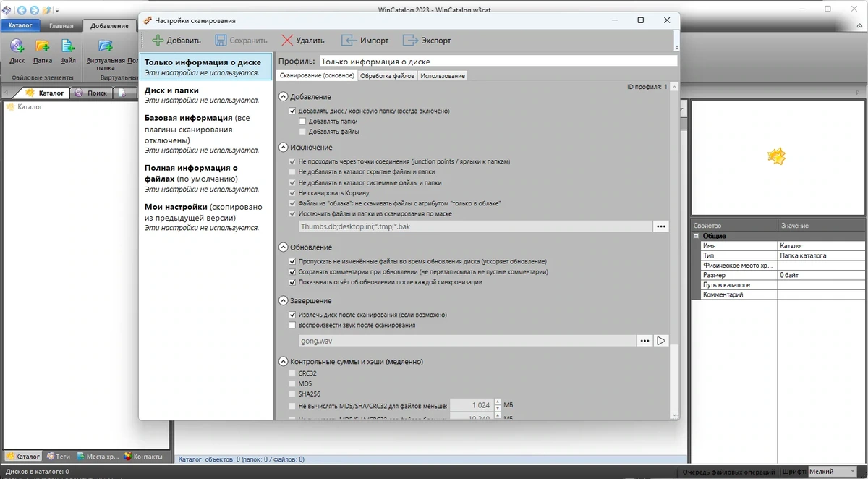The width and height of the screenshot is (868, 479).
Task: Click the gong.wav sound file field
Action: point(467,341)
